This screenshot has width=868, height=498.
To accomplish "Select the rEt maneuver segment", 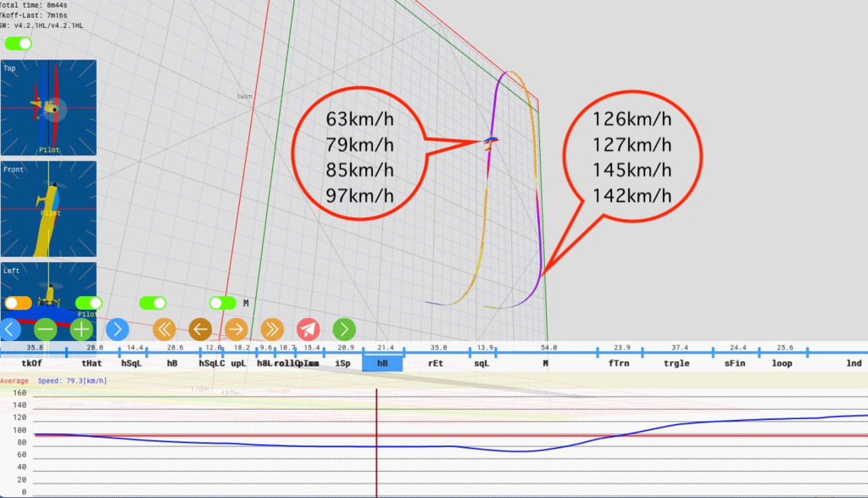I will pyautogui.click(x=436, y=363).
